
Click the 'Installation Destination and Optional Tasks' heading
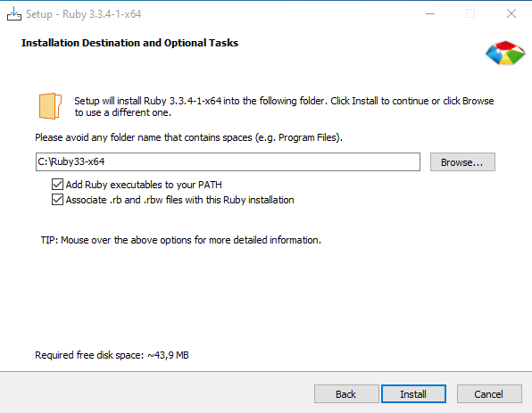pyautogui.click(x=129, y=43)
